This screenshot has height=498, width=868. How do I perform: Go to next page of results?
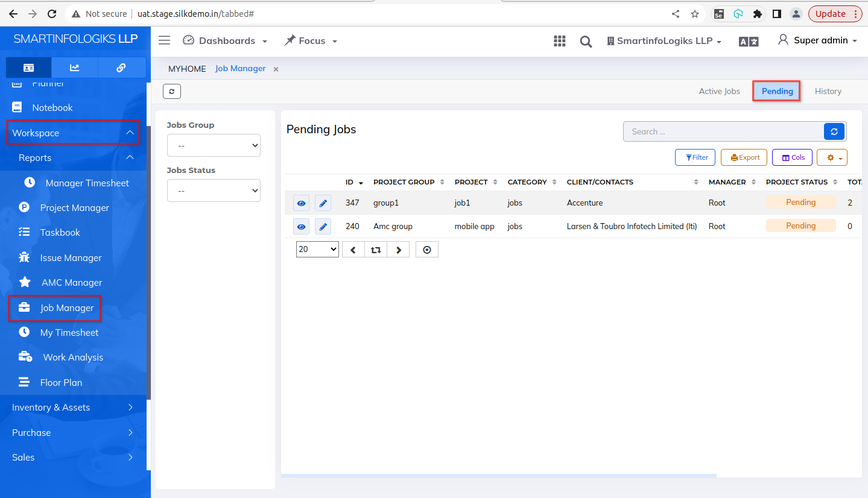coord(399,250)
